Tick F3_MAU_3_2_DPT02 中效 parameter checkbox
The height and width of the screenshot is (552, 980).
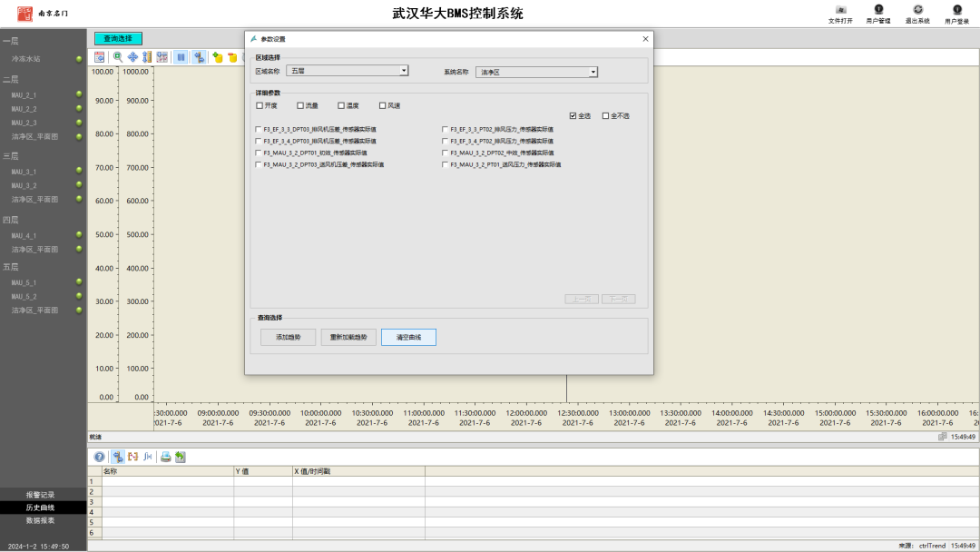[x=445, y=153]
